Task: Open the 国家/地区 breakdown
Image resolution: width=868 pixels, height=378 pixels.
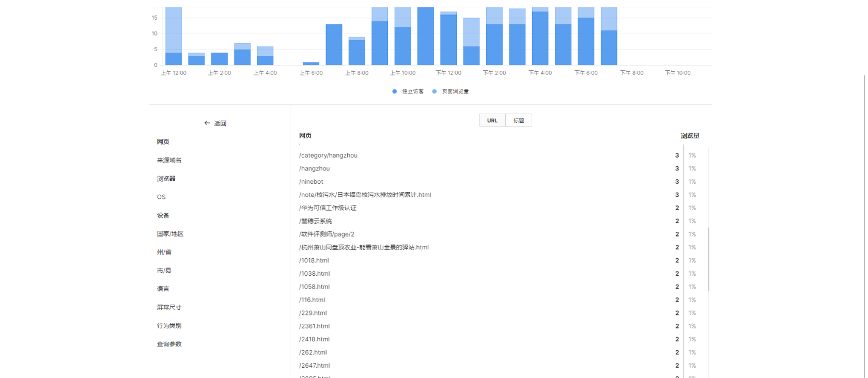Action: coord(171,234)
